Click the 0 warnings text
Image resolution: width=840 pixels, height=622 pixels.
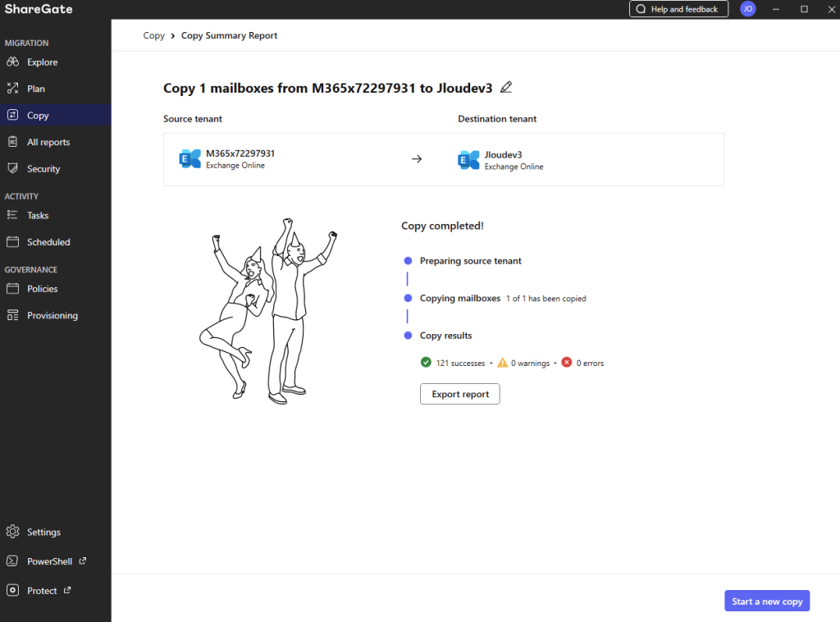[531, 364]
